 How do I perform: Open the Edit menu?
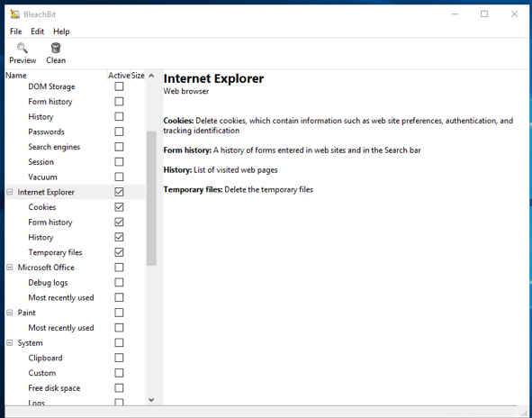pos(37,32)
